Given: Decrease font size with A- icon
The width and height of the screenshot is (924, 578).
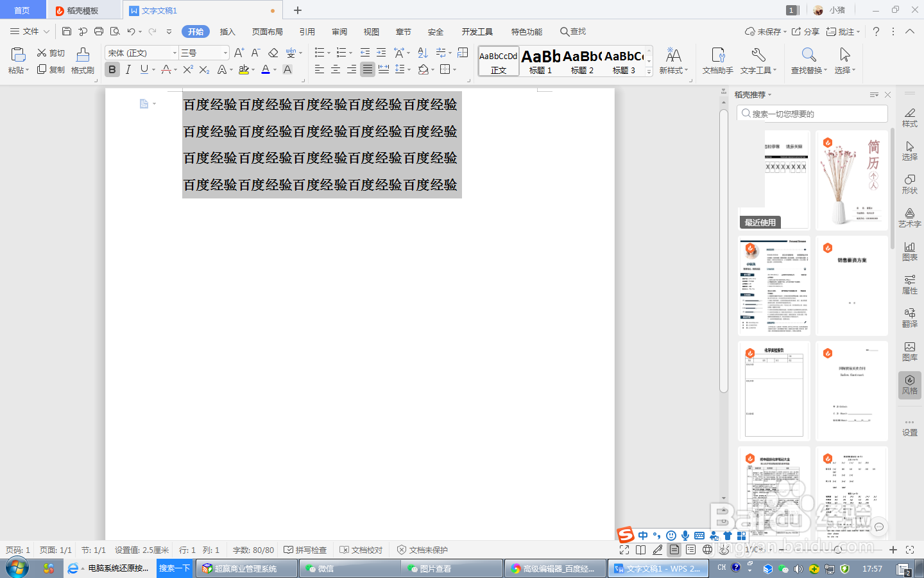Looking at the screenshot, I should (x=255, y=53).
